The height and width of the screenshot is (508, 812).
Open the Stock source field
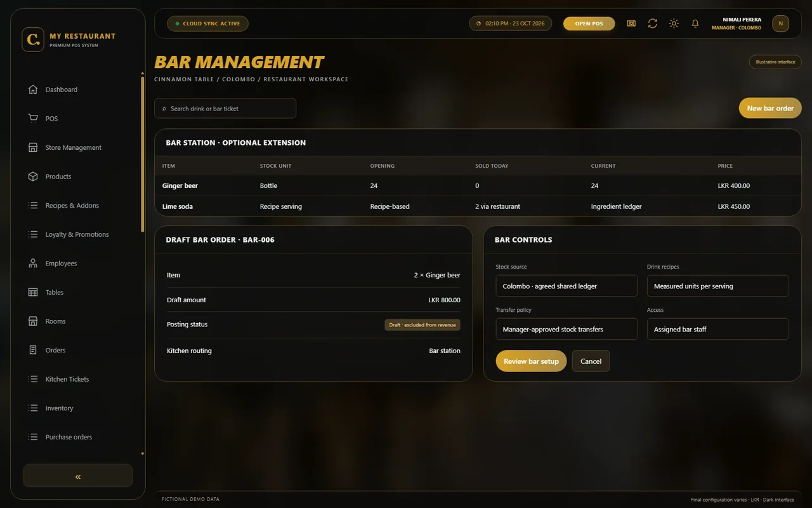(x=566, y=286)
